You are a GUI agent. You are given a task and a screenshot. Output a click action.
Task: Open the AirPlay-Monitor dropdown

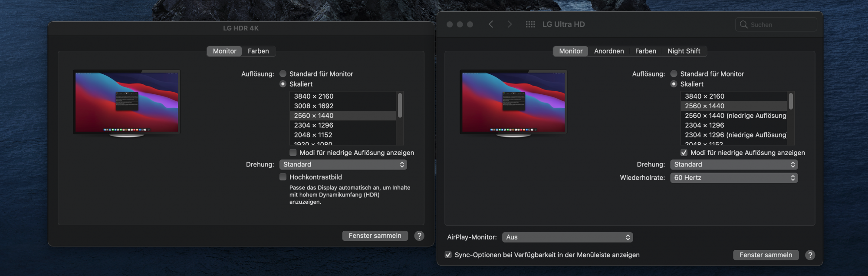pos(568,237)
